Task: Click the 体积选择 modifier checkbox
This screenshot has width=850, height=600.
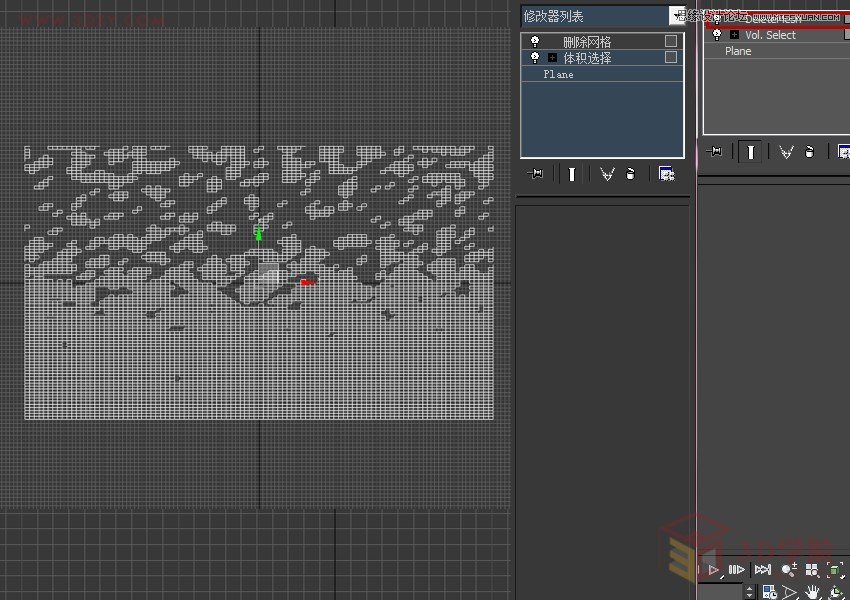Action: [x=671, y=57]
